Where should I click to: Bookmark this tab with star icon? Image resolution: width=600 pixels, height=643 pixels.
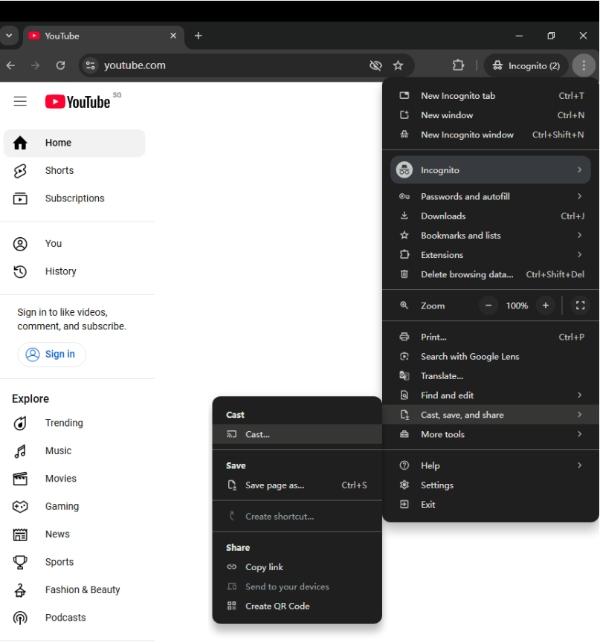click(x=398, y=66)
